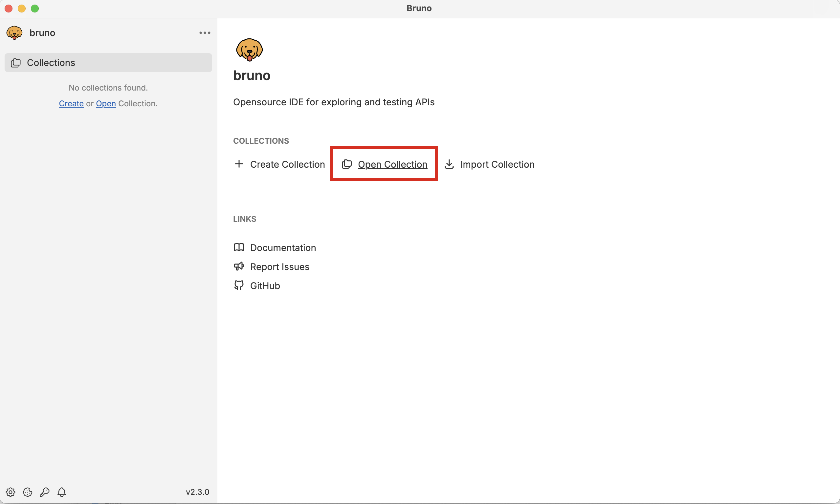Open the cookies icon in sidebar footer
Image resolution: width=840 pixels, height=504 pixels.
click(x=28, y=492)
